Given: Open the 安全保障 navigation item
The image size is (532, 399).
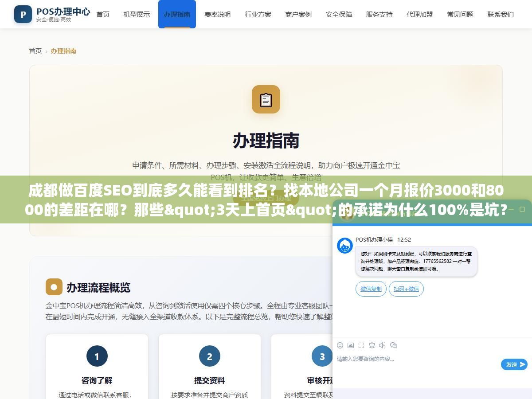Looking at the screenshot, I should click(339, 14).
